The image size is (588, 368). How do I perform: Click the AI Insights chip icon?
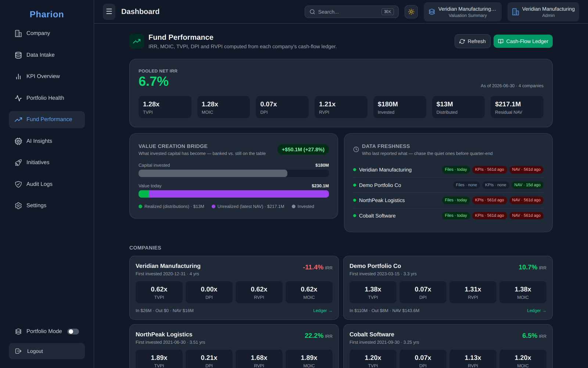click(x=18, y=141)
